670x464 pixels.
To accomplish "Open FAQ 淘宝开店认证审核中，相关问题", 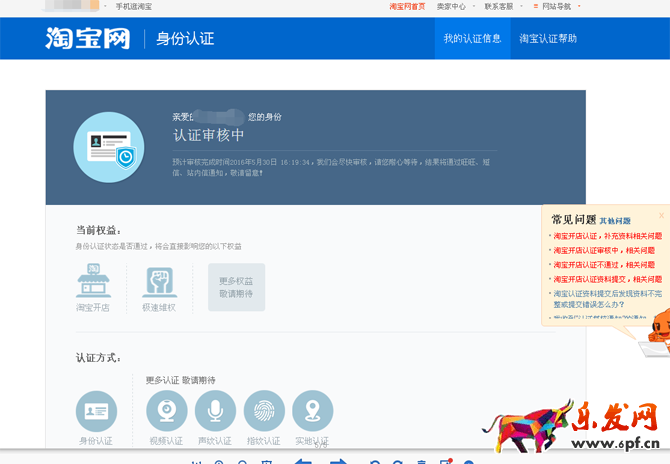I will point(604,250).
